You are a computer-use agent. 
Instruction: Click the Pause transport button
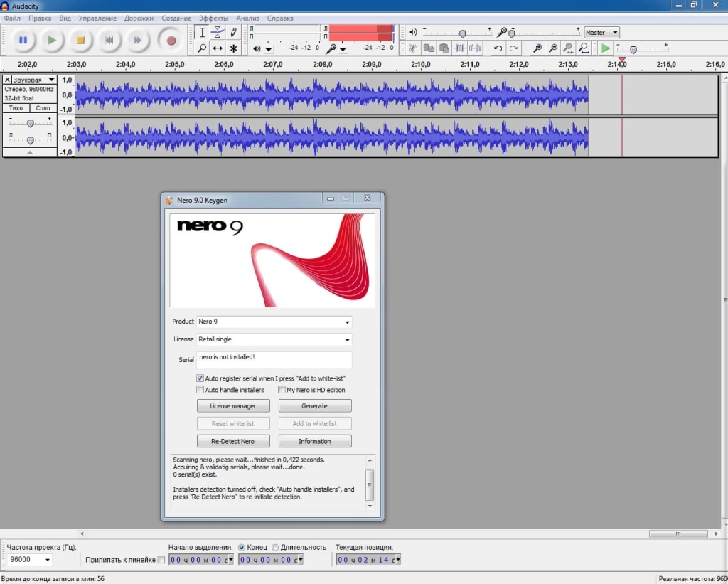(x=22, y=41)
